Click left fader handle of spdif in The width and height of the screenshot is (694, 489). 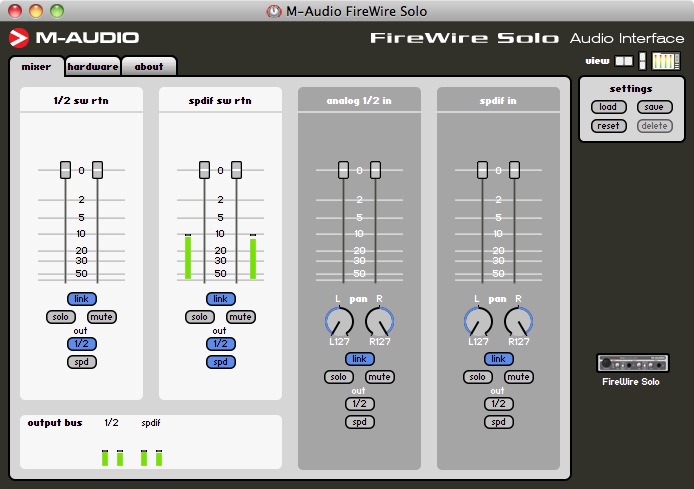point(482,170)
